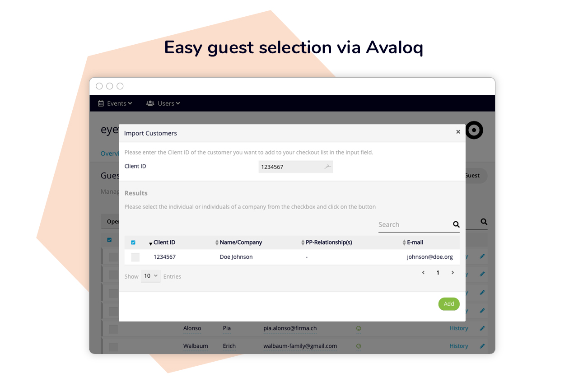
Task: Check the box for client 1234567
Action: click(x=135, y=257)
